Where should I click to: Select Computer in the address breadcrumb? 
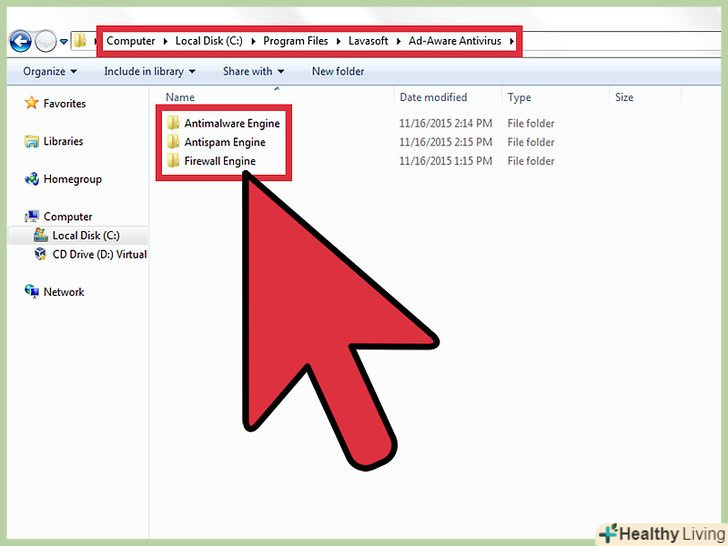tap(130, 41)
